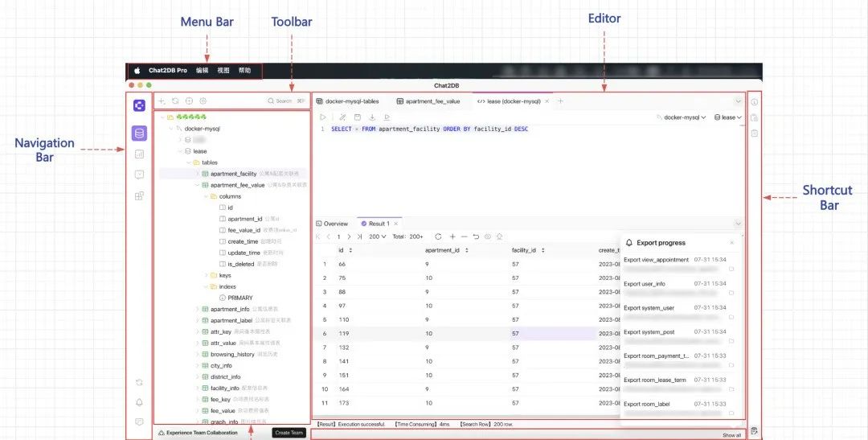
Task: Open the editor tabs overflow chevron
Action: coord(738,101)
